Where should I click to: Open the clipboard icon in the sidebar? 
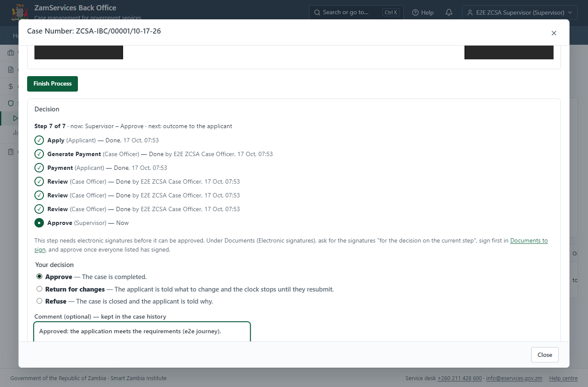[11, 152]
